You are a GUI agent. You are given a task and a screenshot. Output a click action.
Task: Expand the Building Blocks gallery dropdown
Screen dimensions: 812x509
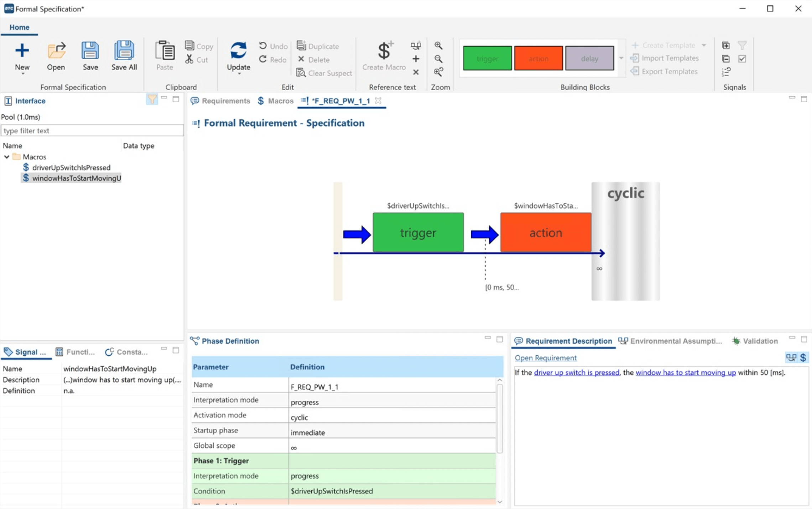tap(621, 58)
